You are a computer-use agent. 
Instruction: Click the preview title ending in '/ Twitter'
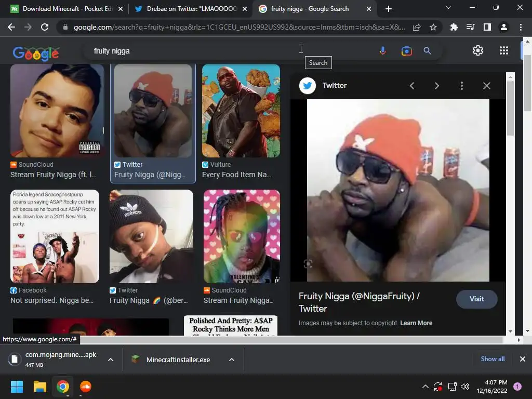coord(359,302)
